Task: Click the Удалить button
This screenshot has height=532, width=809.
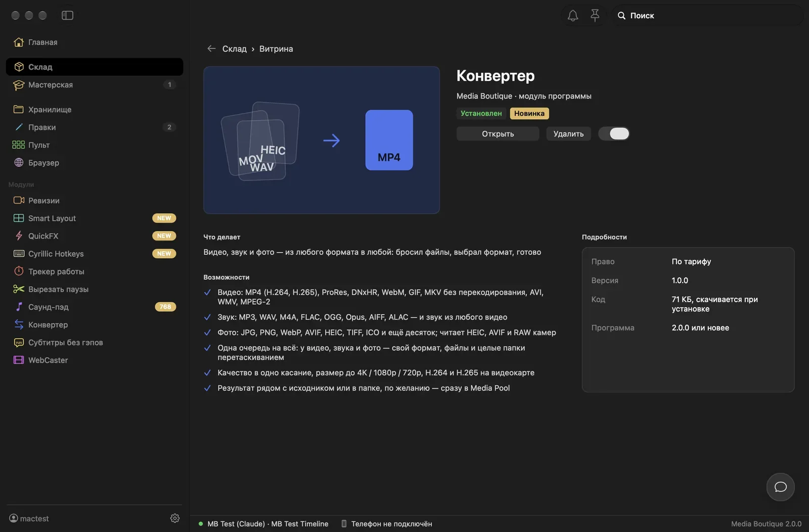Action: pos(568,134)
